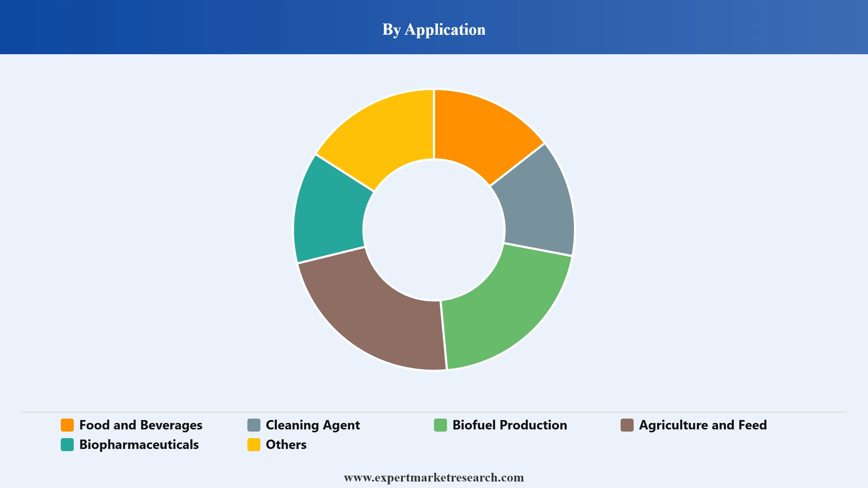
Task: Click the brown Agriculture and Feed legend swatch
Action: click(x=627, y=425)
